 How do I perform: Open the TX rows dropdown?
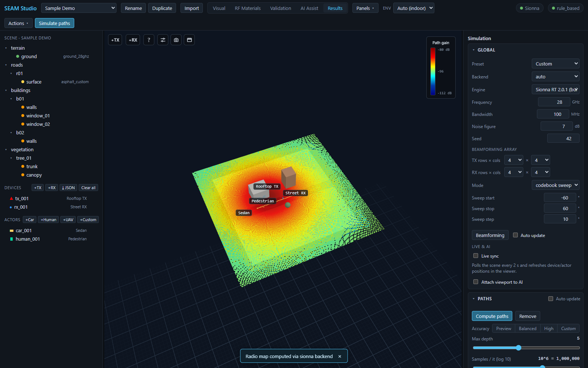(514, 160)
